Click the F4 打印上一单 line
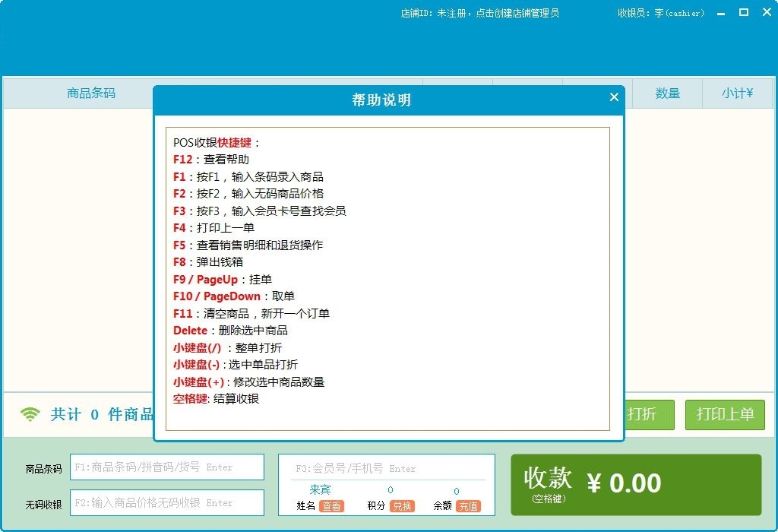This screenshot has height=532, width=778. point(213,228)
